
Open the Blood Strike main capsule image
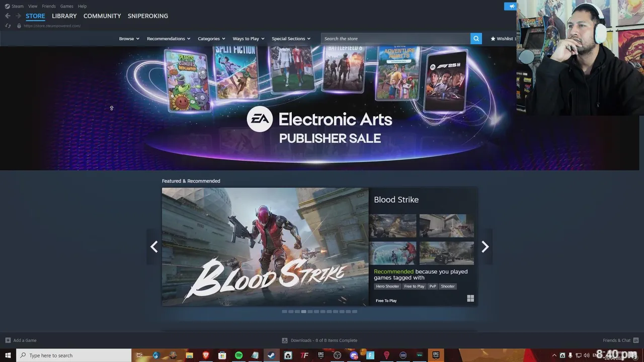pyautogui.click(x=265, y=247)
